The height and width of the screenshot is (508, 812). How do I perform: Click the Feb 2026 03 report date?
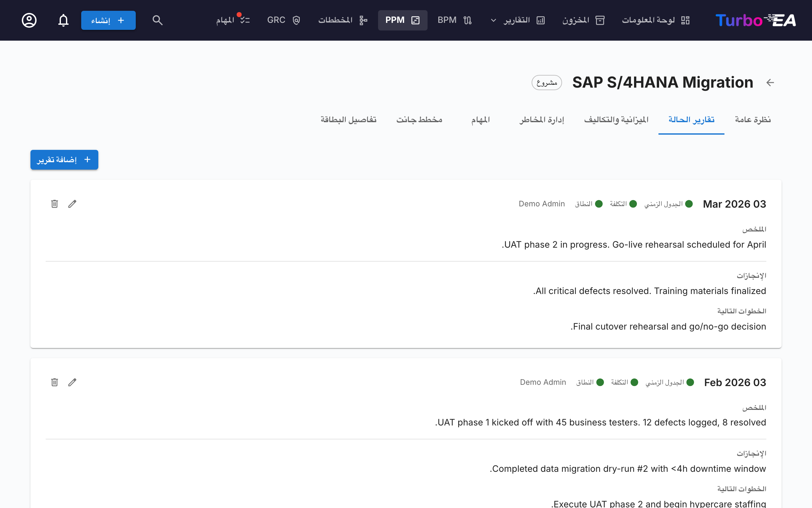coord(735,382)
